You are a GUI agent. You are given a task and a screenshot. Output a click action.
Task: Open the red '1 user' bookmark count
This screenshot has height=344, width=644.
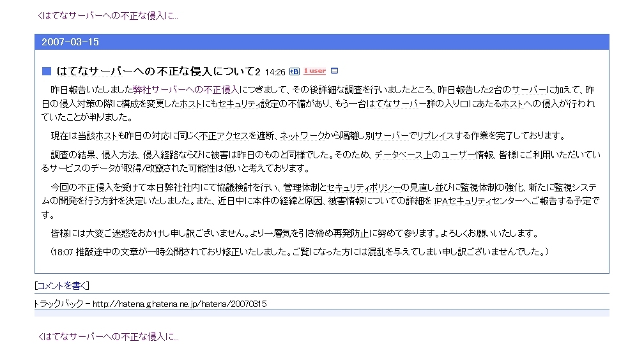(x=314, y=71)
